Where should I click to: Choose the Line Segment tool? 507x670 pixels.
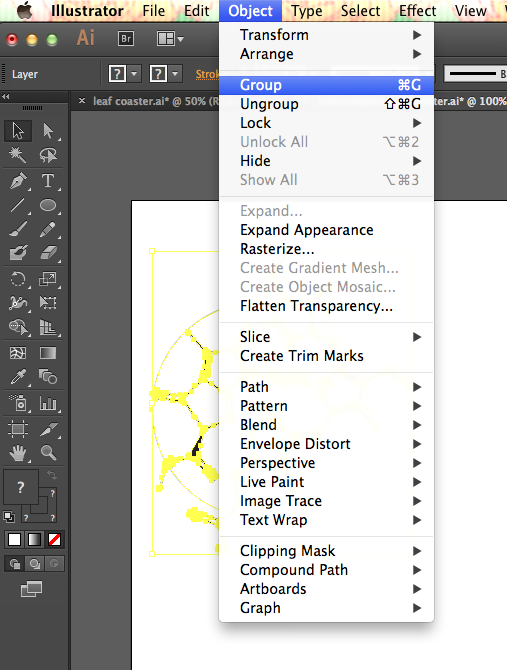point(18,205)
